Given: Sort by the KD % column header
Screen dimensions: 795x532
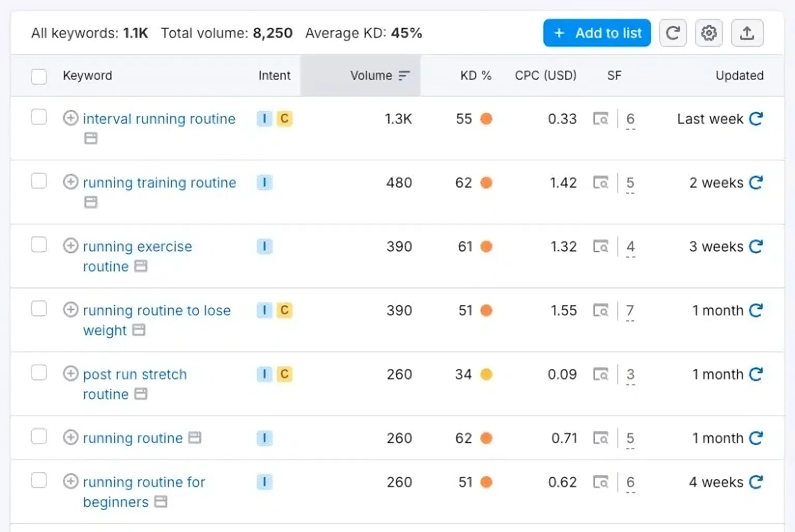Looking at the screenshot, I should click(x=475, y=76).
